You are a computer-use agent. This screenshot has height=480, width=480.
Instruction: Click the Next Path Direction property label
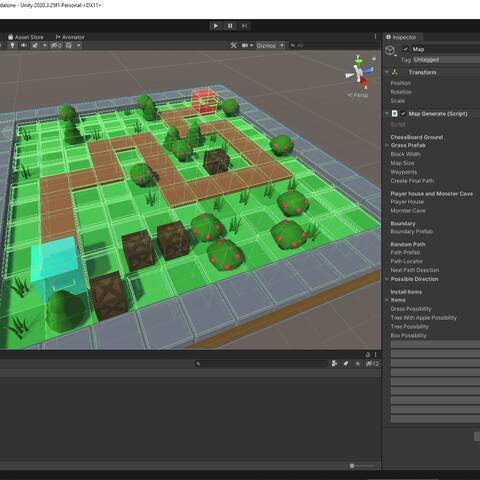tap(415, 270)
